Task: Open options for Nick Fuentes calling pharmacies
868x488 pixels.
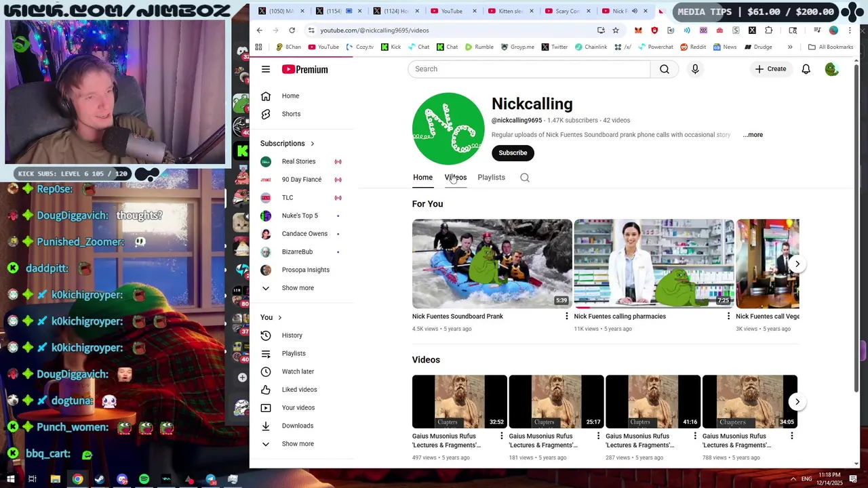Action: pyautogui.click(x=729, y=317)
